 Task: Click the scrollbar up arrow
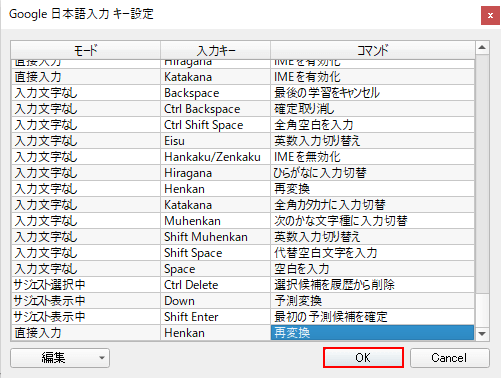point(482,48)
